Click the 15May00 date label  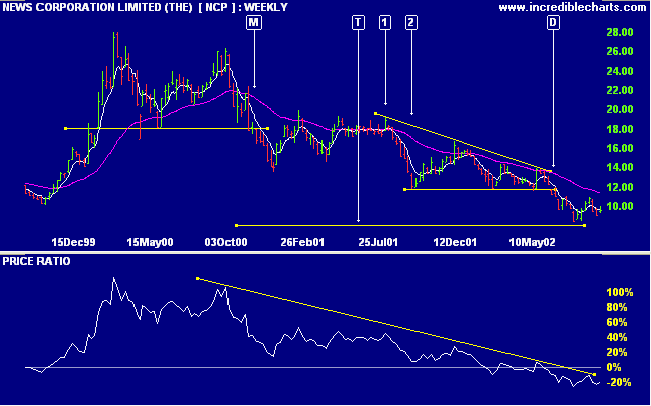point(149,242)
